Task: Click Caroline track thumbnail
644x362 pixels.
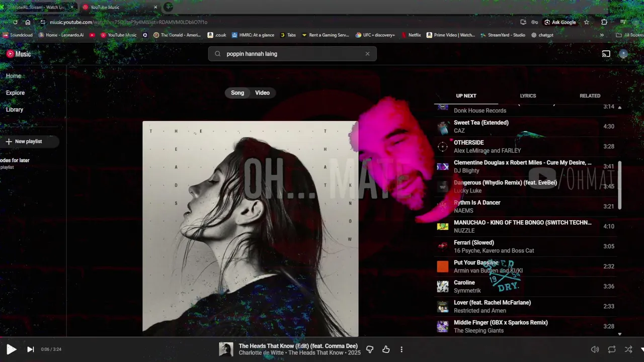Action: (x=443, y=287)
